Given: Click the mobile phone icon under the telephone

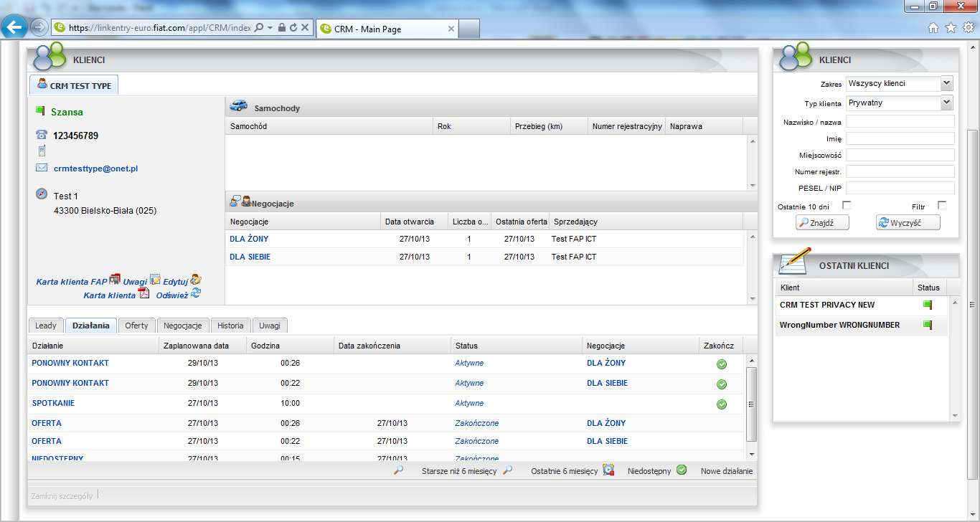Looking at the screenshot, I should pyautogui.click(x=42, y=151).
